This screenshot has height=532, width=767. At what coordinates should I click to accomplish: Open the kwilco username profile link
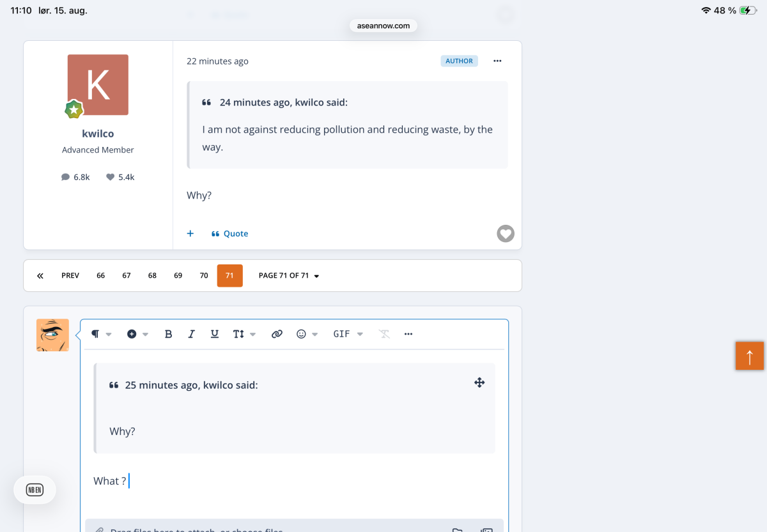click(x=98, y=133)
